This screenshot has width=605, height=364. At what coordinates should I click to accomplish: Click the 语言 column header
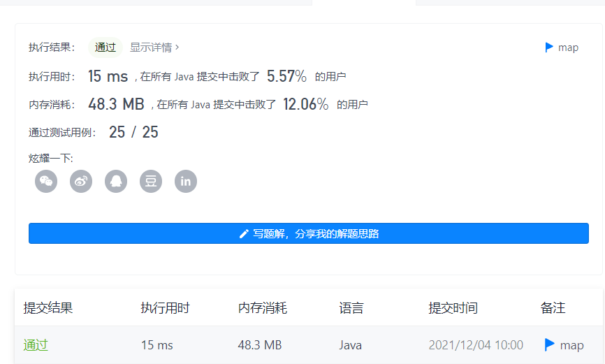351,307
